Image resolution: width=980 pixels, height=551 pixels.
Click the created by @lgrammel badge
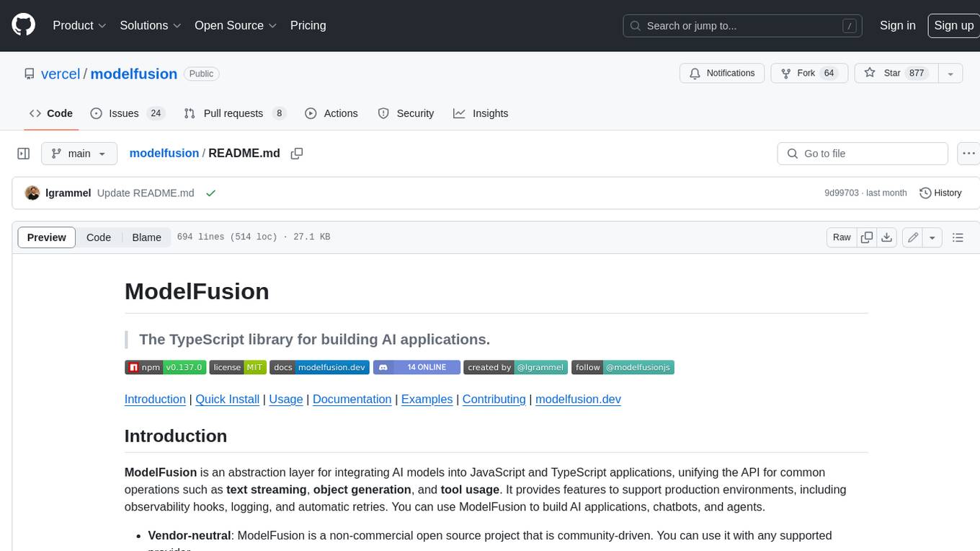coord(516,367)
